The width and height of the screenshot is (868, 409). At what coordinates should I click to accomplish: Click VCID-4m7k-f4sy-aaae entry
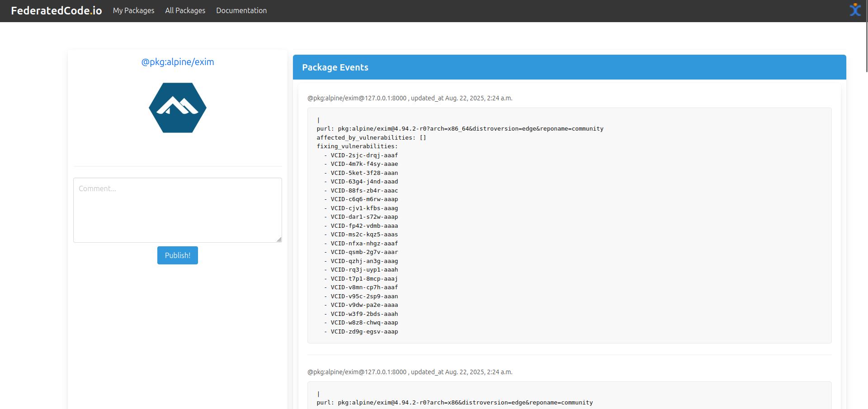pos(364,164)
